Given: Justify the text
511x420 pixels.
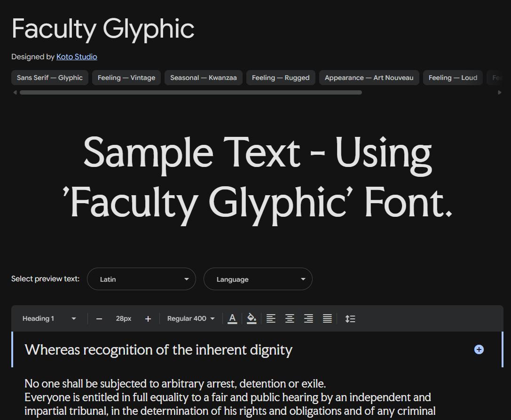Looking at the screenshot, I should tap(327, 318).
